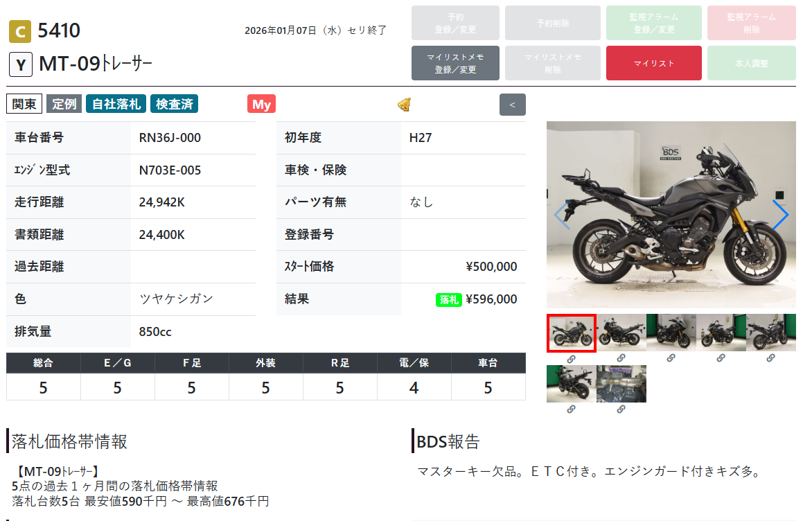The image size is (812, 521).
Task: Click model name MT-09トレーサー heading
Action: pyautogui.click(x=96, y=64)
